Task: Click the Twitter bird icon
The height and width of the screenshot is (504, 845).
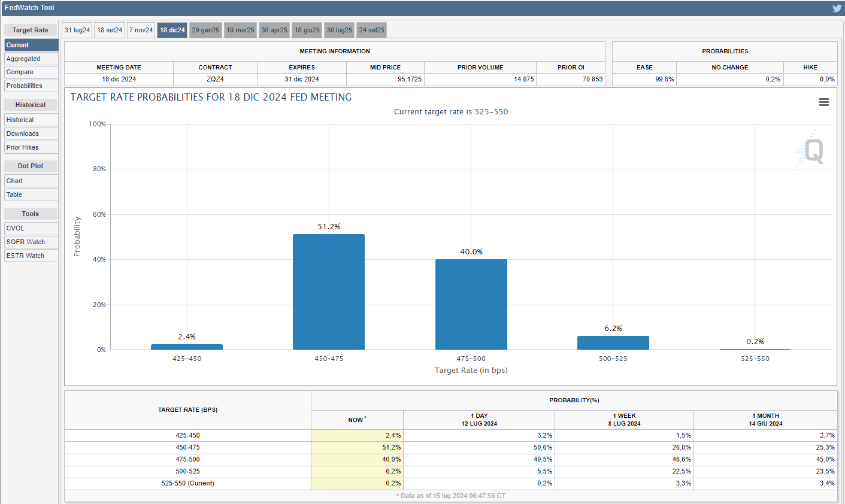Action: (x=837, y=8)
